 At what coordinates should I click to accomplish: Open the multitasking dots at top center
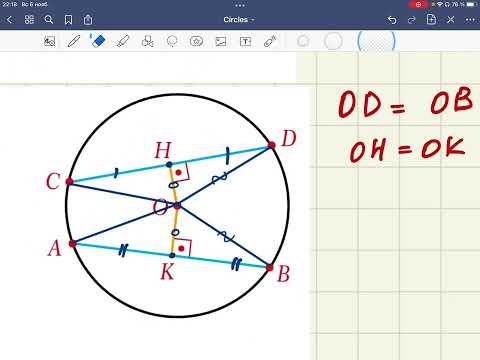tap(240, 5)
